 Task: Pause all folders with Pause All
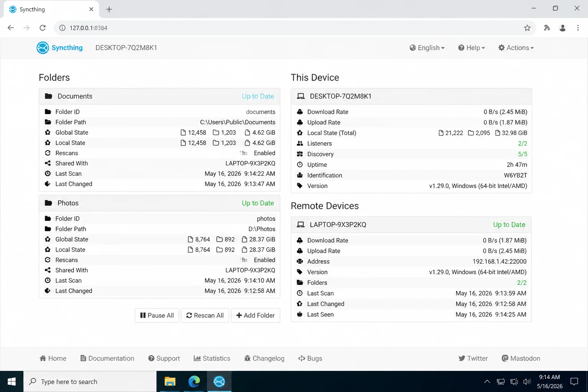pyautogui.click(x=157, y=315)
